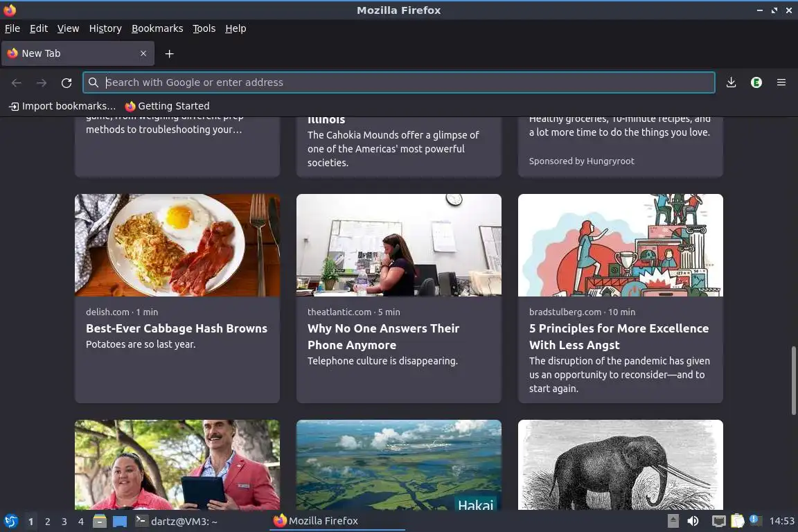Screen dimensions: 798x532
Task: Open the aerial wetlands Hakai thumbnail
Action: 399,464
